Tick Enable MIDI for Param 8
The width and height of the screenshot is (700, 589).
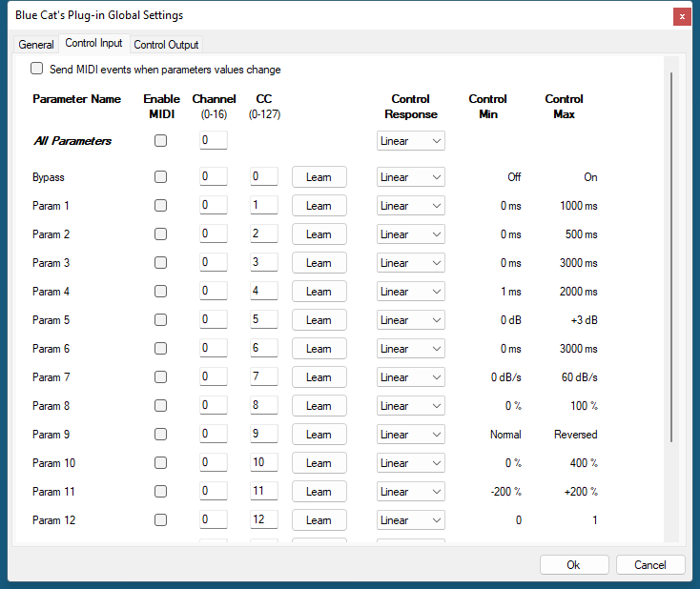[161, 406]
